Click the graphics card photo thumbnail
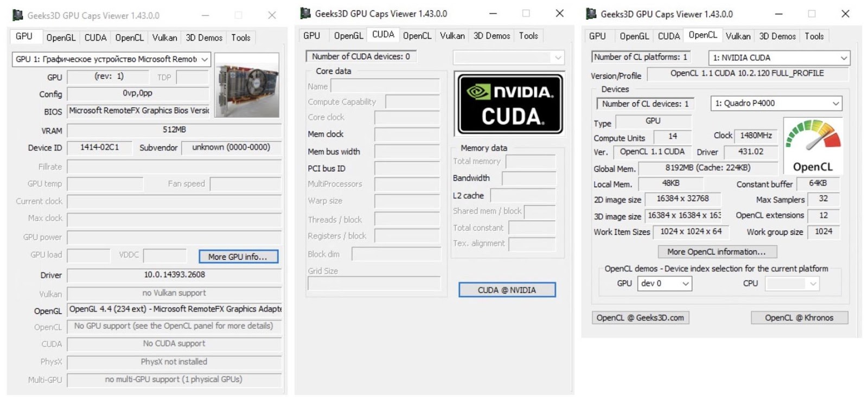Image resolution: width=868 pixels, height=397 pixels. 247,85
